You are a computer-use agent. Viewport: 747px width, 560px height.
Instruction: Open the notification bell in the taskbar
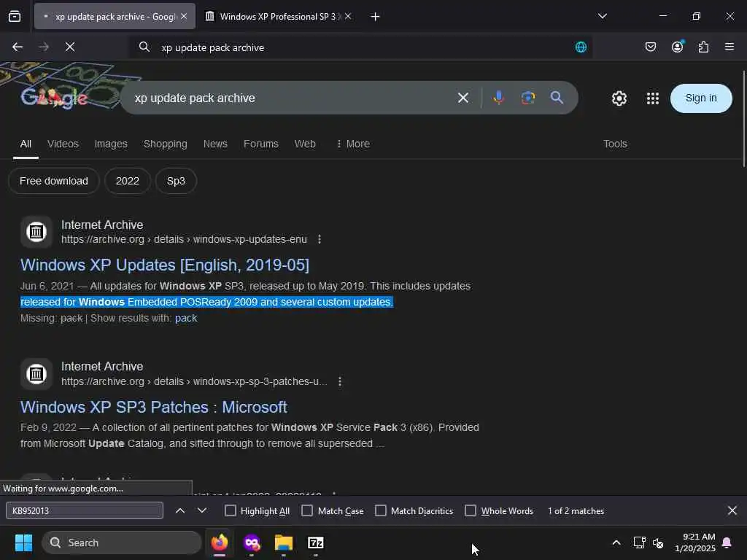click(x=727, y=542)
